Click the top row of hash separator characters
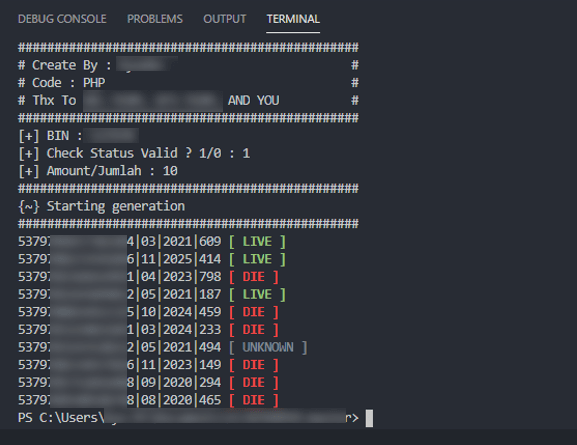577x445 pixels. point(188,47)
